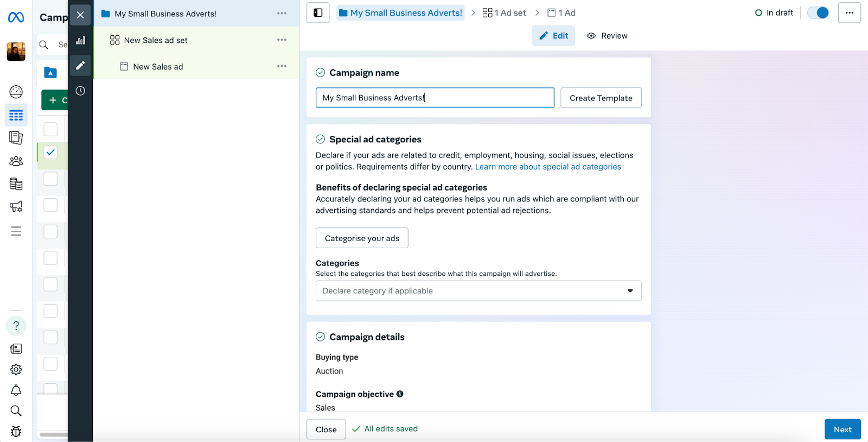Click the Next button
Image resolution: width=868 pixels, height=442 pixels.
pos(843,430)
